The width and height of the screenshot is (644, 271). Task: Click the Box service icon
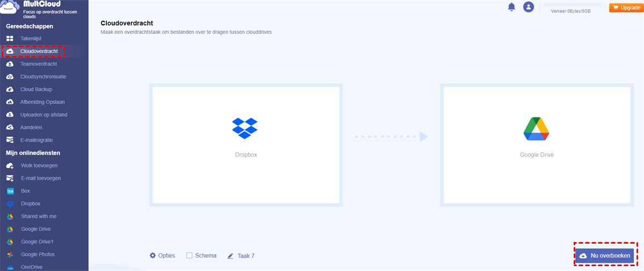click(10, 191)
